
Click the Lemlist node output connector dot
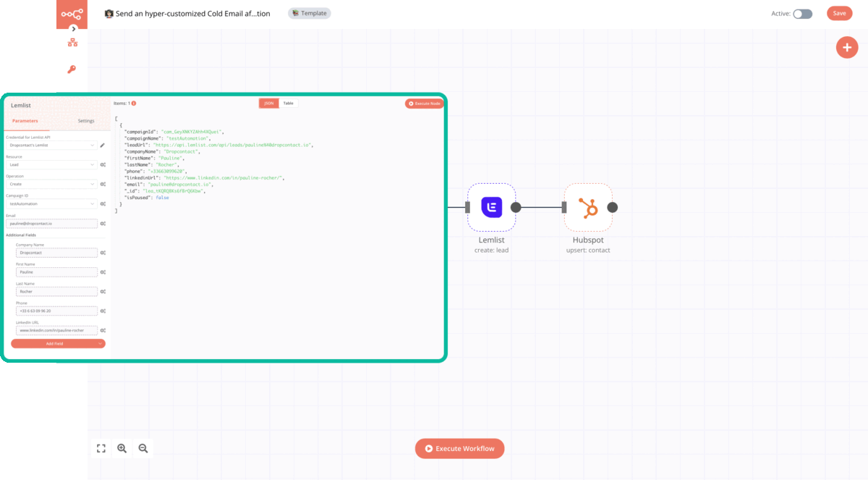(x=516, y=208)
